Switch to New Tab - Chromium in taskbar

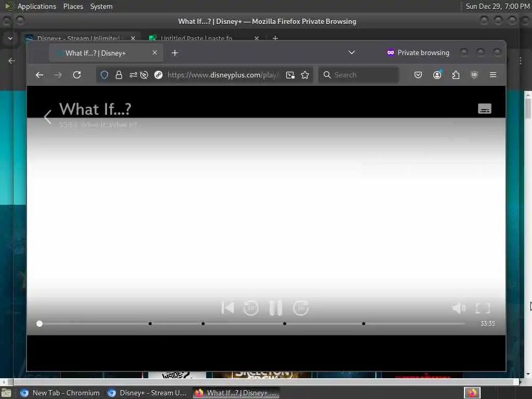coord(60,393)
